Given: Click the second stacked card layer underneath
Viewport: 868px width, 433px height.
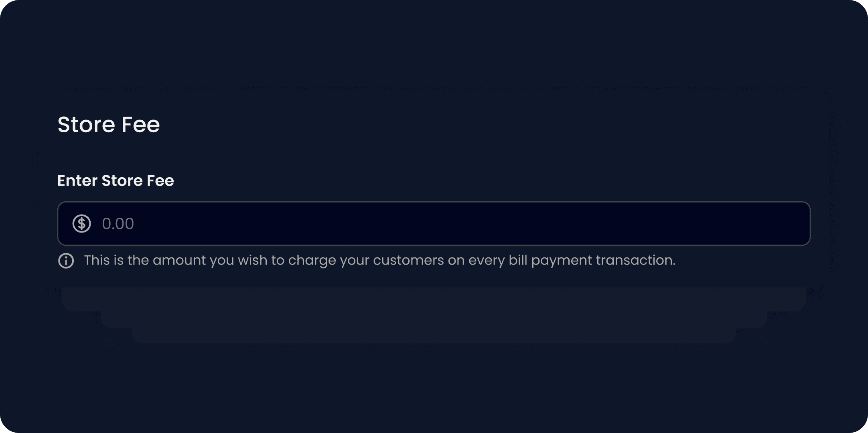Looking at the screenshot, I should (x=433, y=320).
